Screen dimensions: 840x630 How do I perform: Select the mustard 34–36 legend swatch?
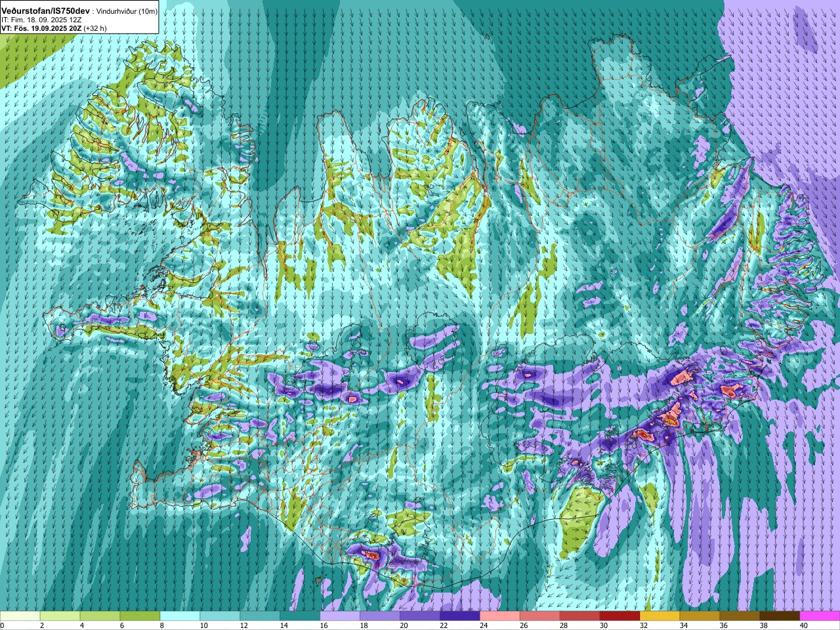point(701,616)
